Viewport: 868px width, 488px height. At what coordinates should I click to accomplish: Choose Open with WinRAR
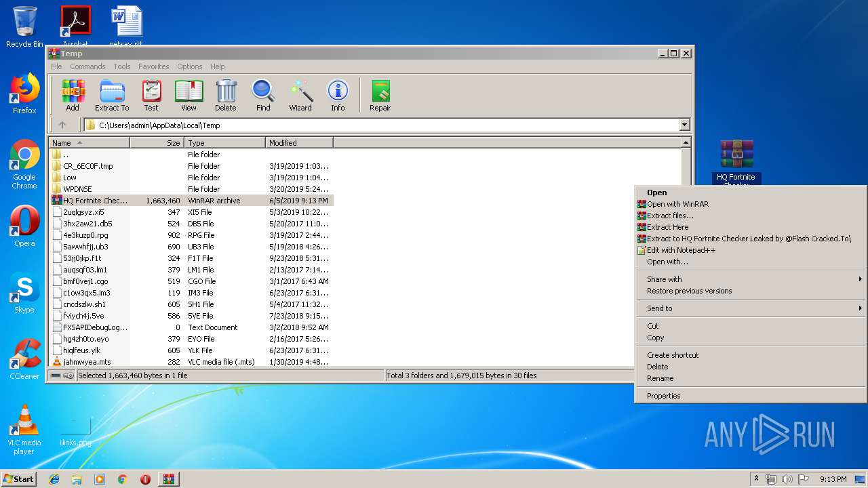click(751, 204)
